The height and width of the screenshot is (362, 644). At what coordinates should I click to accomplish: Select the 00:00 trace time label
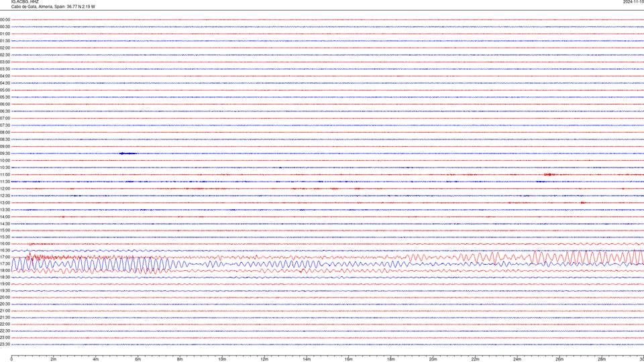pos(5,19)
